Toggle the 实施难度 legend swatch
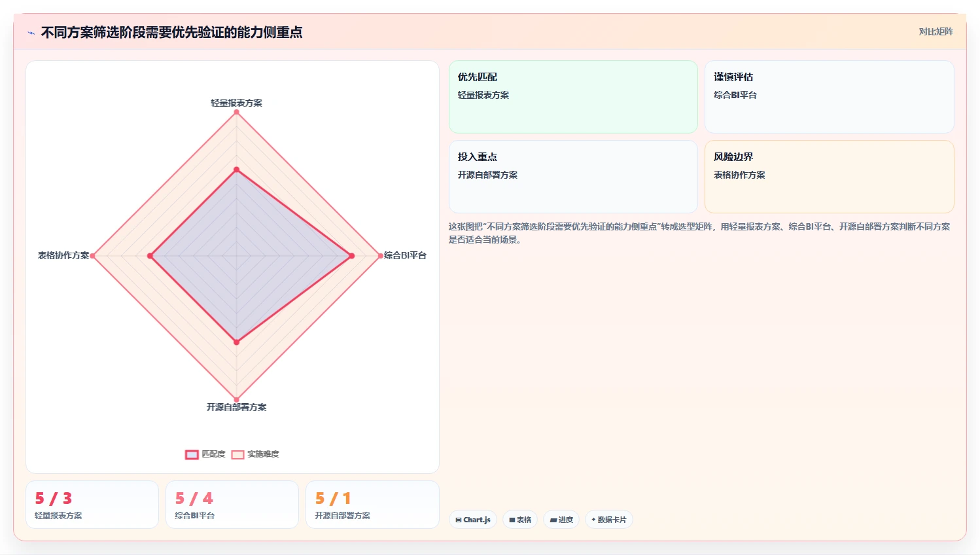The image size is (980, 555). [x=237, y=454]
